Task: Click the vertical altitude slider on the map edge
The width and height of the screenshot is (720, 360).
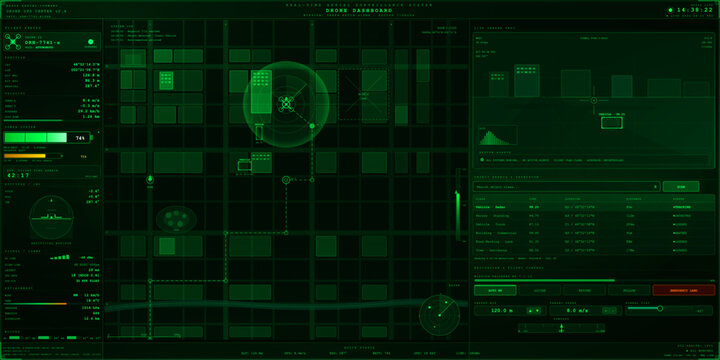Action: click(457, 205)
